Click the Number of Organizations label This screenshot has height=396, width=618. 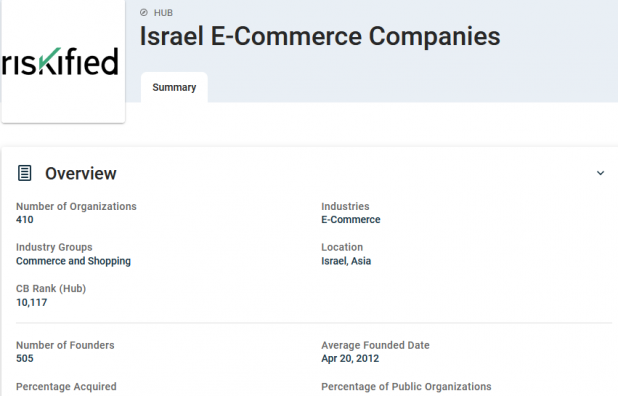[x=76, y=206]
